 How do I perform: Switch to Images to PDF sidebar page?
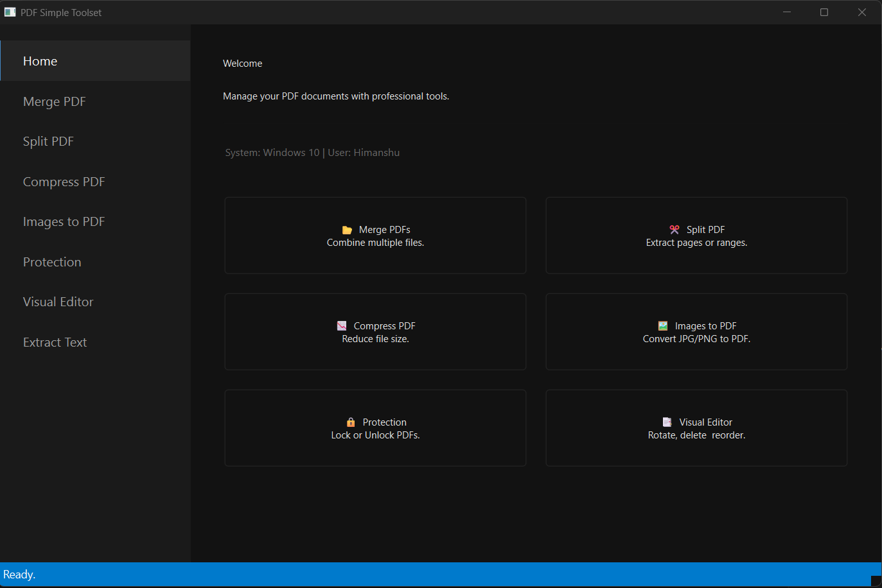coord(64,221)
